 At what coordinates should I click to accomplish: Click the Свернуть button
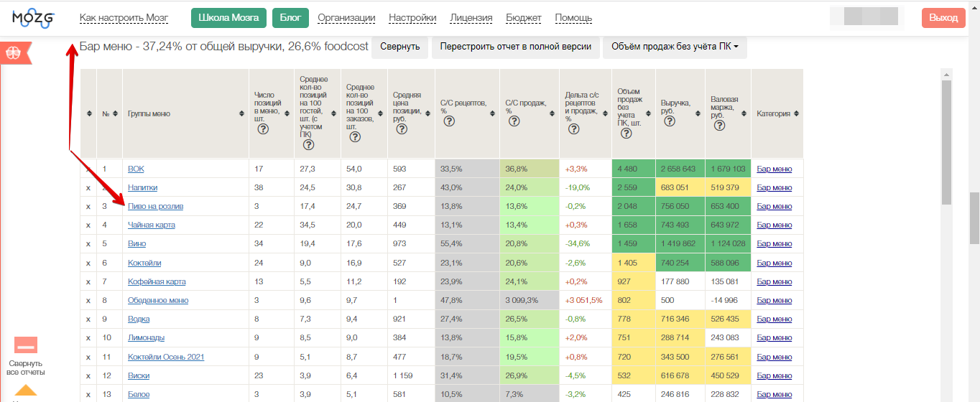400,47
